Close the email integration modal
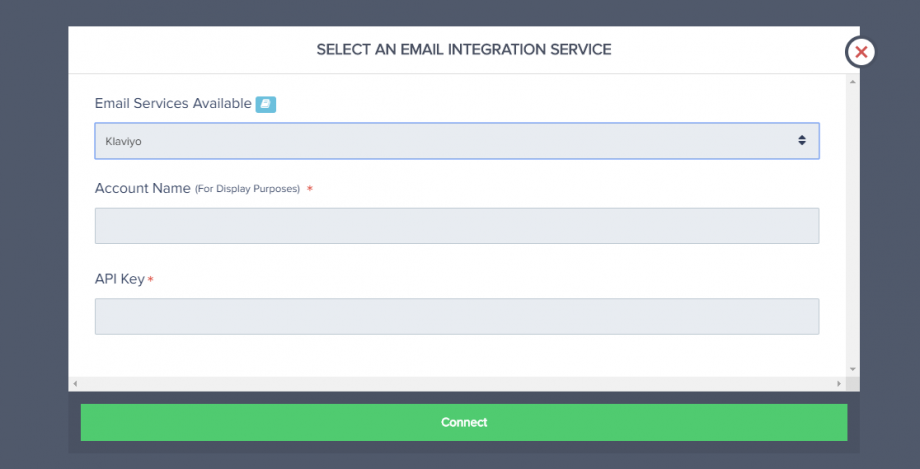Screen dimensions: 920x469 (861, 52)
